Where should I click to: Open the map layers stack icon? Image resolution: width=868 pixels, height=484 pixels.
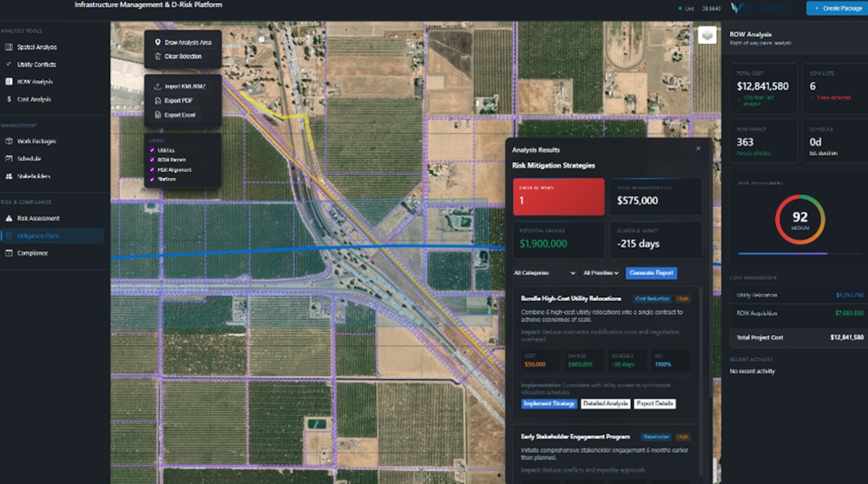(707, 36)
